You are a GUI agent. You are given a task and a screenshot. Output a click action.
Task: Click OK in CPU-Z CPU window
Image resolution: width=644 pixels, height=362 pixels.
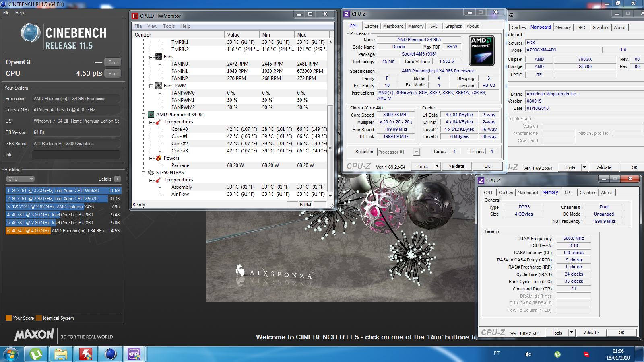coord(487,167)
